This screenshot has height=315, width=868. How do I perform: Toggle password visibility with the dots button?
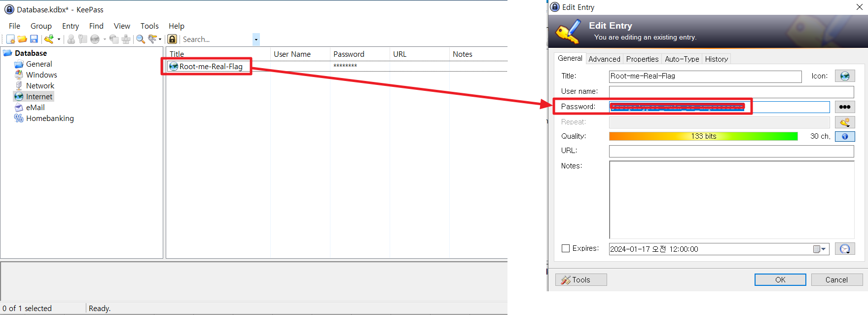[845, 107]
